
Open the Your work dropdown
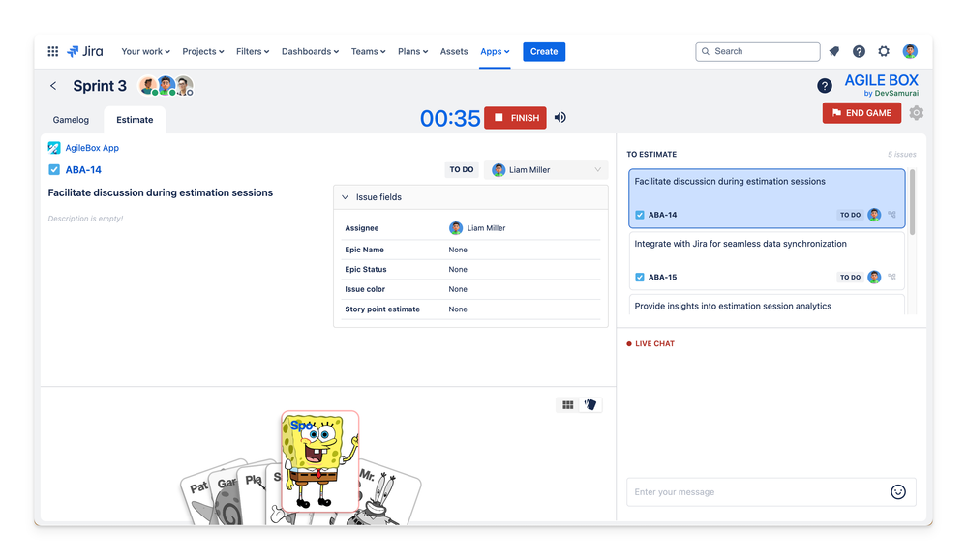[145, 52]
